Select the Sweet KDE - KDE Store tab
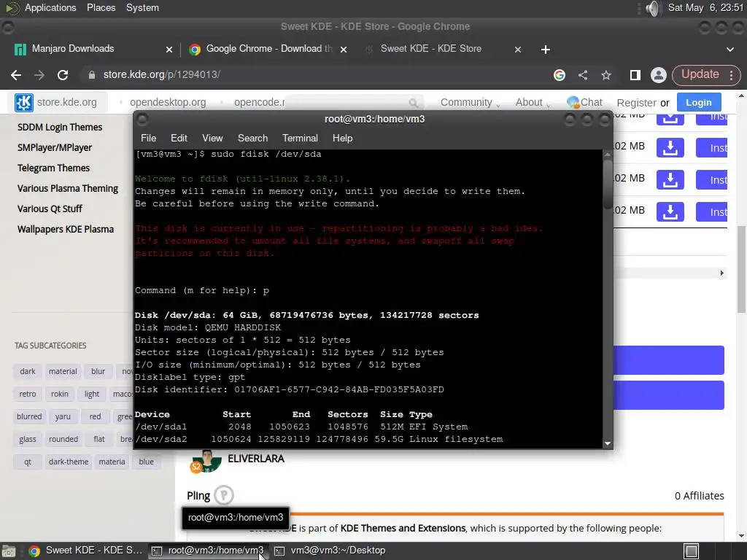 click(430, 49)
